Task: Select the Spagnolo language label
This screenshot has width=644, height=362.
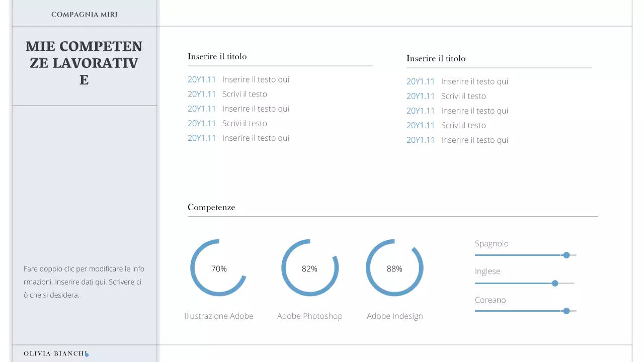Action: click(x=492, y=244)
